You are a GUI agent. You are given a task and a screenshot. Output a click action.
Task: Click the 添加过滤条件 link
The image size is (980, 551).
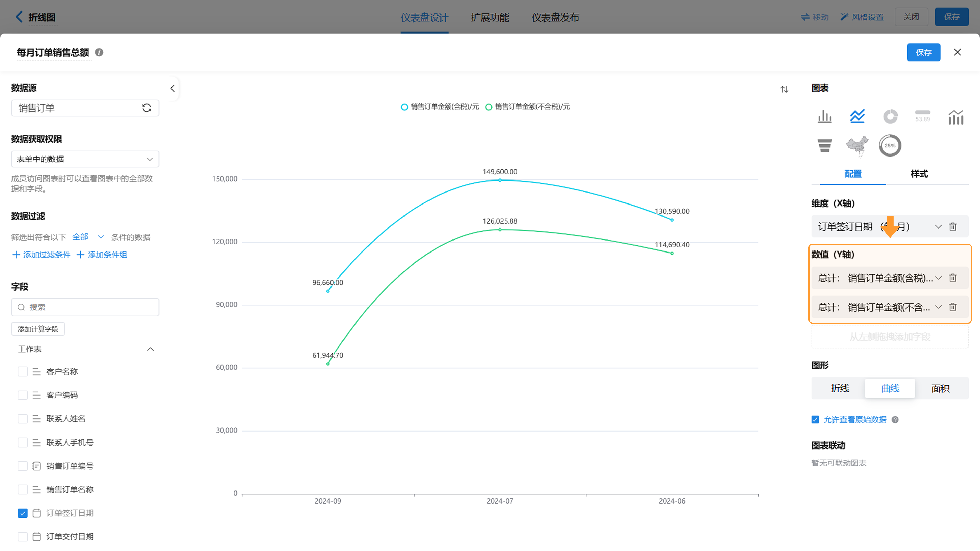coord(41,255)
